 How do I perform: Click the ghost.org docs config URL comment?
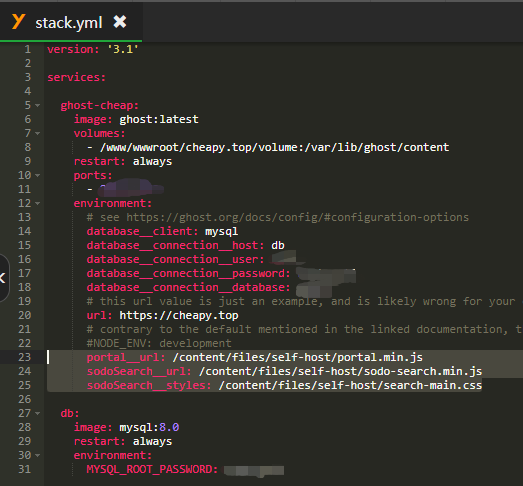(278, 217)
